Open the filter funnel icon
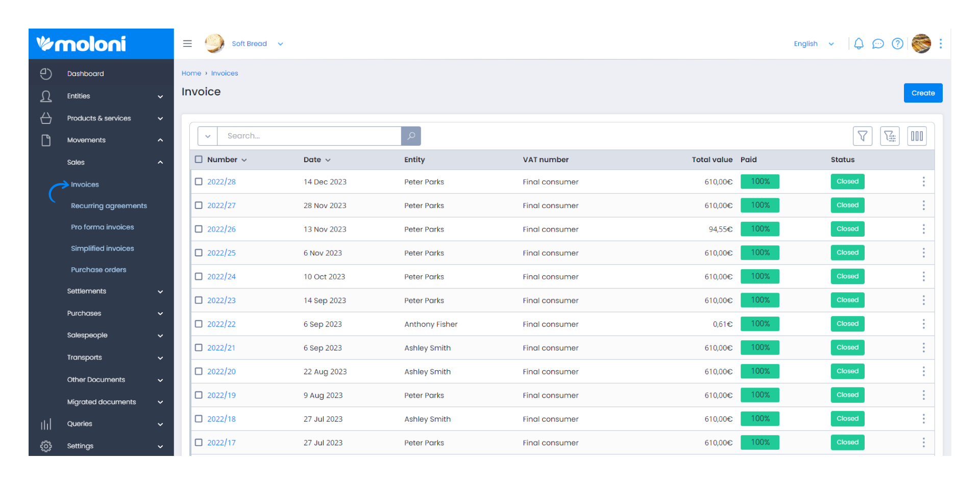980x484 pixels. pos(863,136)
